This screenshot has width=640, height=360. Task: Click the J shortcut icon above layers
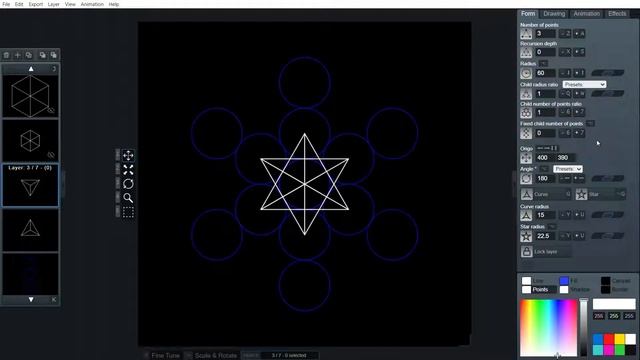pyautogui.click(x=54, y=69)
